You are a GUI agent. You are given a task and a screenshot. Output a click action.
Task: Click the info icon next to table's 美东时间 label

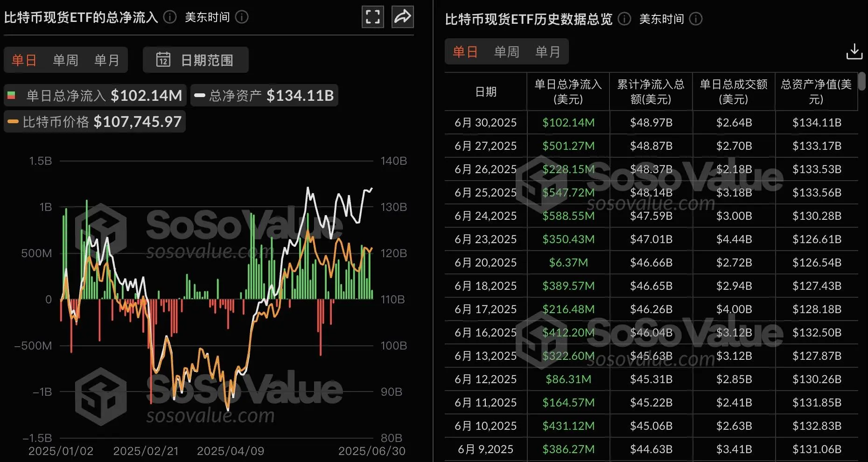point(695,19)
